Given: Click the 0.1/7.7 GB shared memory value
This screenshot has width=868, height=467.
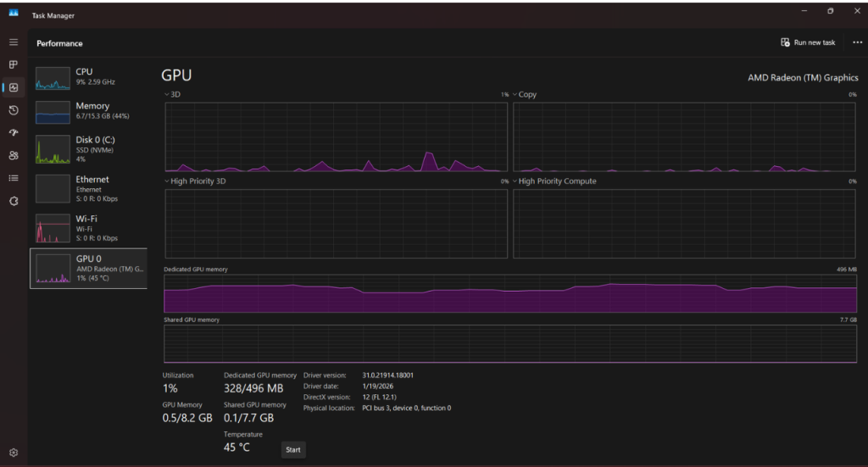Looking at the screenshot, I should coord(248,418).
